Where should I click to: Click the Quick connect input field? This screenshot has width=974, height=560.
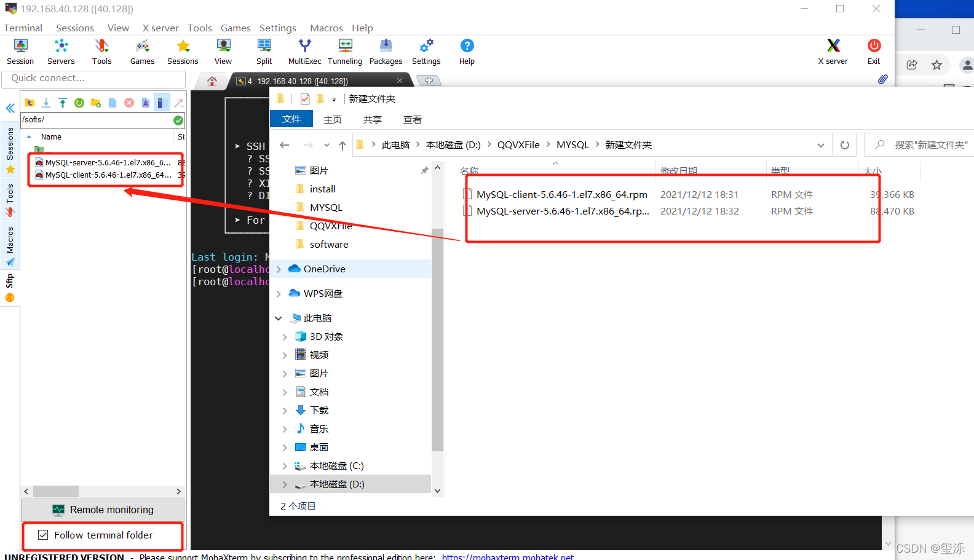pyautogui.click(x=93, y=79)
